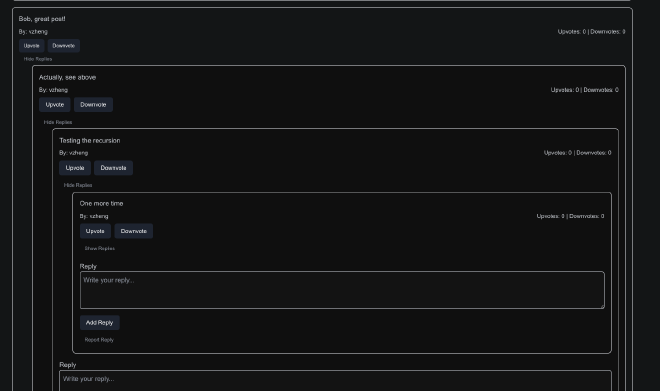Show replies under 'One more time'
Viewport: 660px width, 391px height.
100,248
